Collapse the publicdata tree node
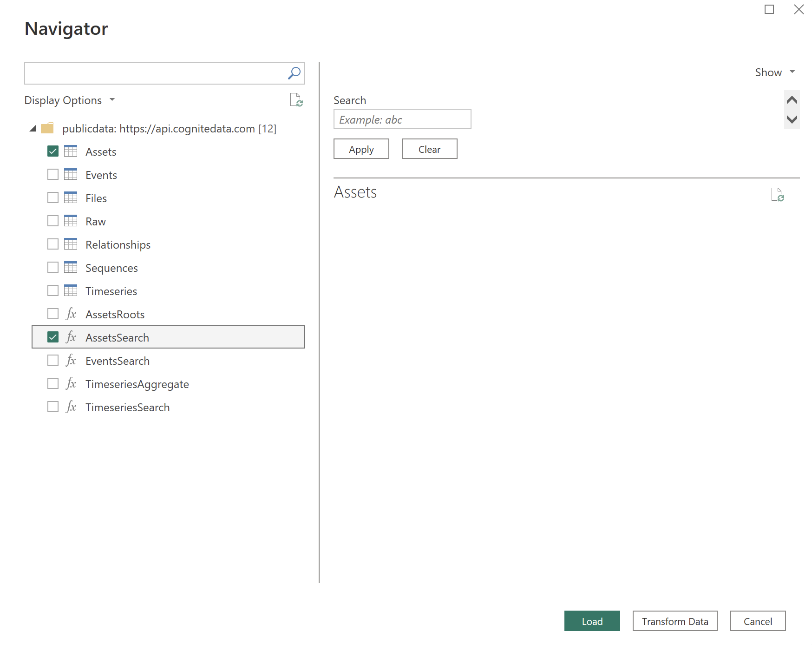Screen dimensions: 812x645 [33, 128]
